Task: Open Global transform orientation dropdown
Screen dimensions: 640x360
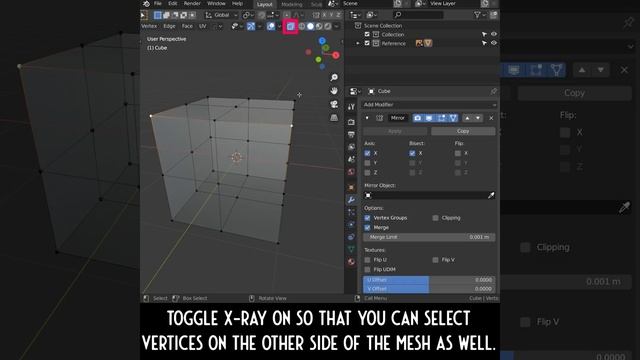Action: pyautogui.click(x=222, y=15)
